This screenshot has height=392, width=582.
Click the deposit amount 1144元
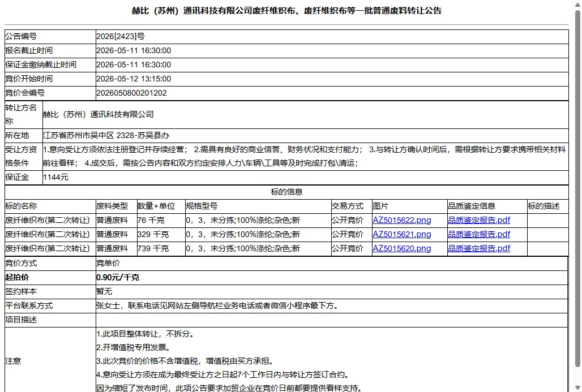[55, 177]
